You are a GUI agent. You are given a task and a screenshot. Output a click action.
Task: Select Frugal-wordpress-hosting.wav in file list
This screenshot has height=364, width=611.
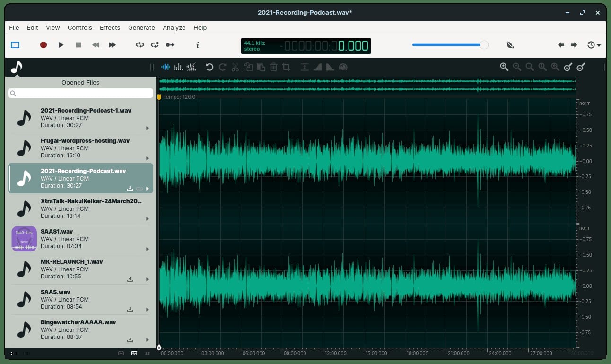pos(80,148)
